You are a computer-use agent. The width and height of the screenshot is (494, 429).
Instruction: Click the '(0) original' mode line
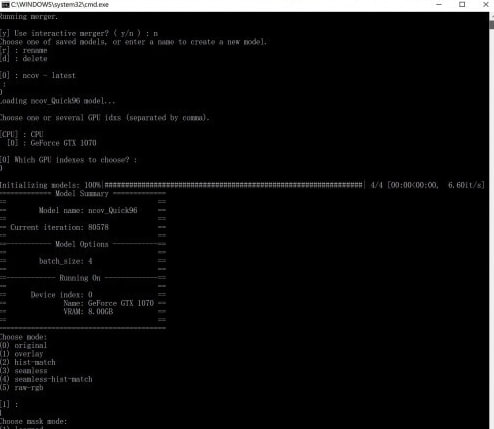click(x=23, y=346)
